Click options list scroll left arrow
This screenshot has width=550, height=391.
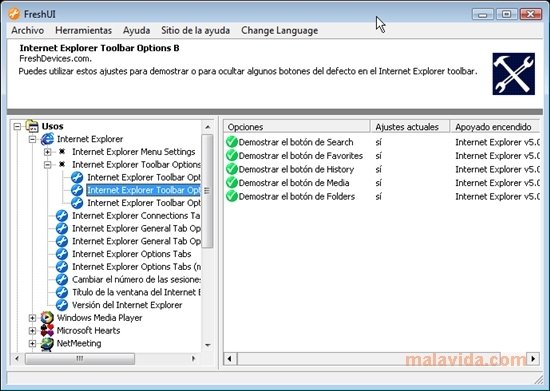click(x=230, y=359)
